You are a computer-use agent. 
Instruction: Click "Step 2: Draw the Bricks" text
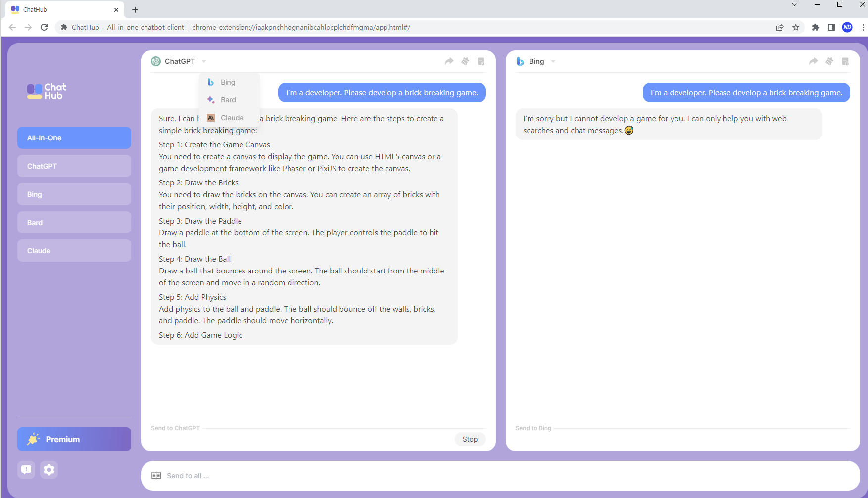point(198,183)
